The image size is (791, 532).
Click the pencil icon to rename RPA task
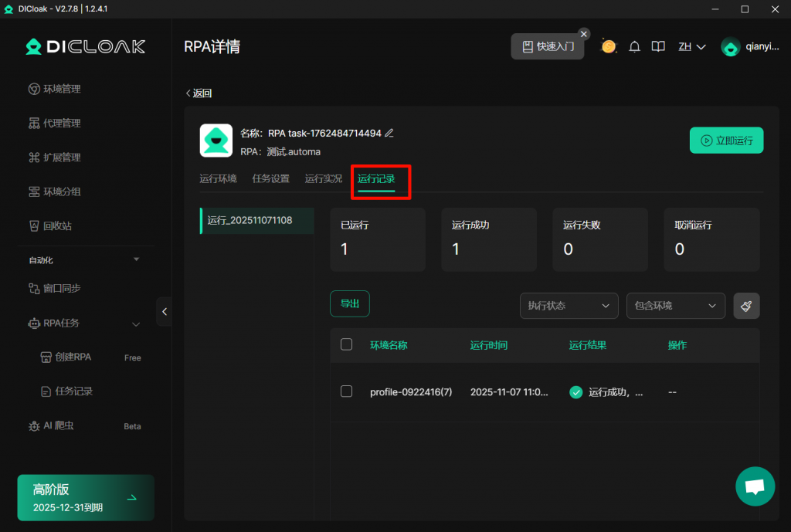389,133
